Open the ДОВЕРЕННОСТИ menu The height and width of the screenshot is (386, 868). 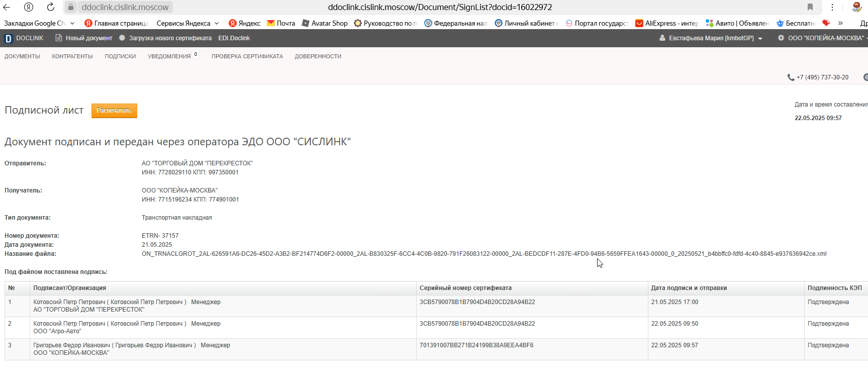pos(318,56)
